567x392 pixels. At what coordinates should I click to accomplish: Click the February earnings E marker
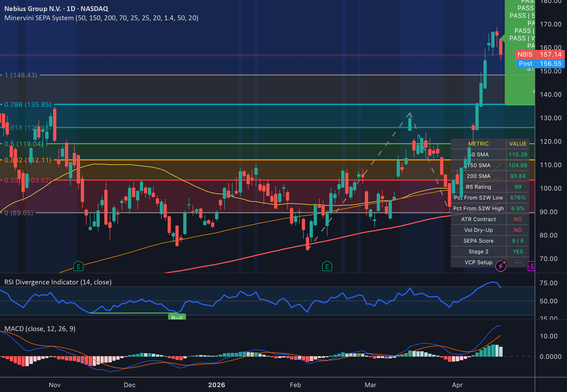click(327, 266)
